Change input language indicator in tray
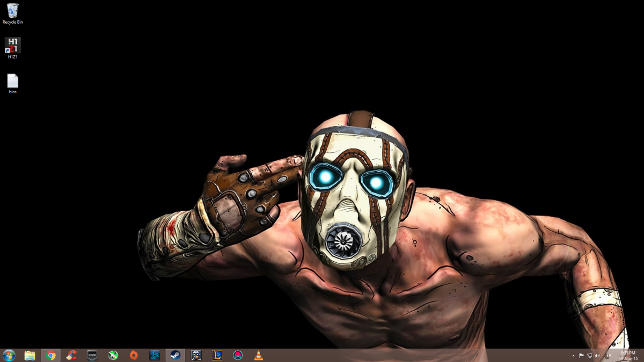644x362 pixels. click(x=609, y=356)
